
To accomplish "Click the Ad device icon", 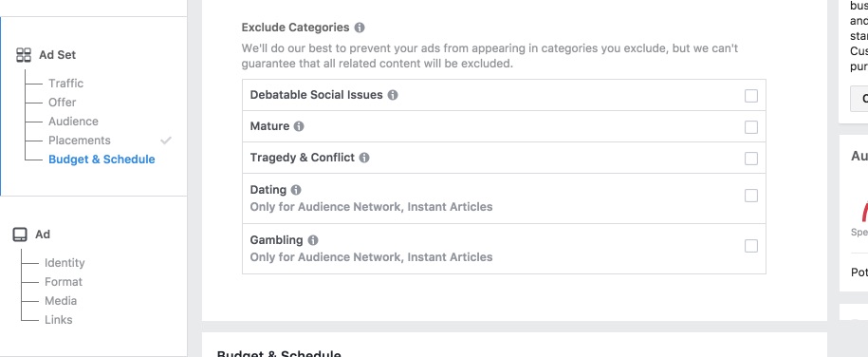I will (x=20, y=235).
